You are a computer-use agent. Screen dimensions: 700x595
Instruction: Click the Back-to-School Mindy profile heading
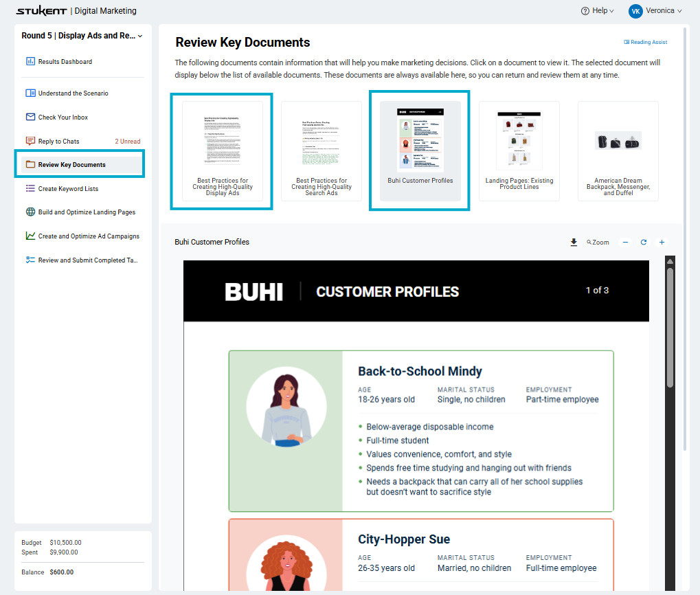[x=420, y=372]
